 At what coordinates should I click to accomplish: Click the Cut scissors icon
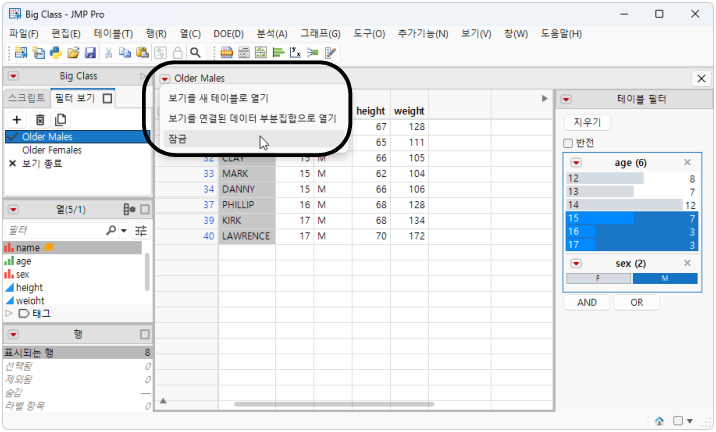pos(108,53)
